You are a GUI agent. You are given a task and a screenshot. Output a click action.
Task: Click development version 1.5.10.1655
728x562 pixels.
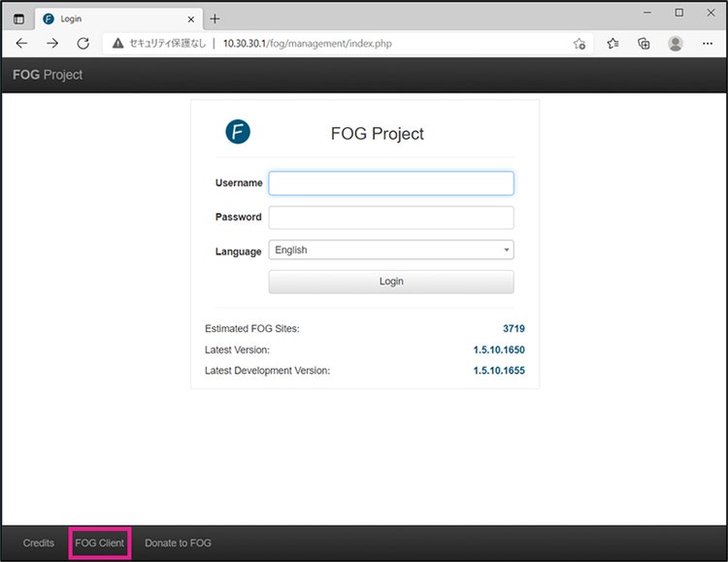coord(499,371)
